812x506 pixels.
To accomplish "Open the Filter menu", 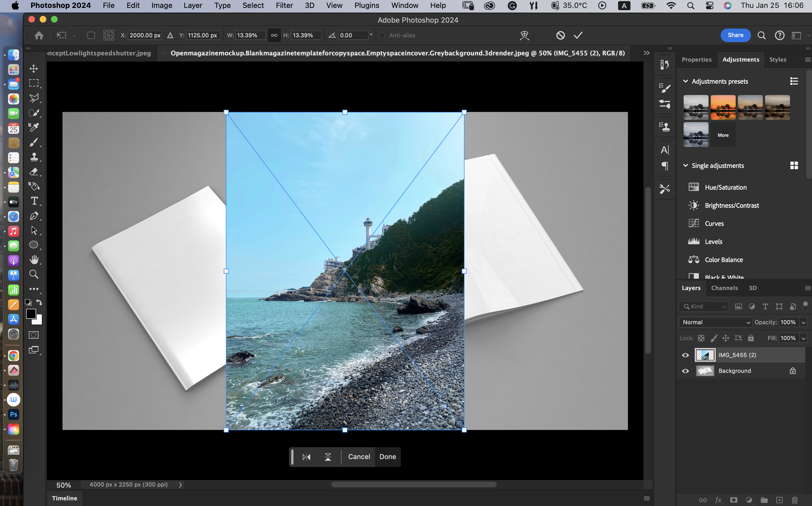I will click(x=284, y=5).
